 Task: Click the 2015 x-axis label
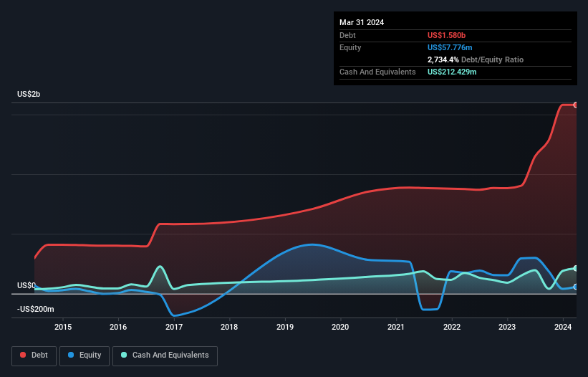coord(63,327)
